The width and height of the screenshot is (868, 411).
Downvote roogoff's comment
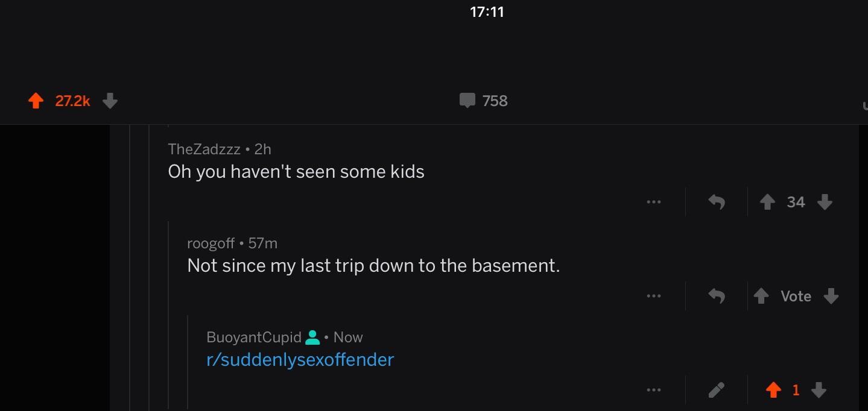coord(831,296)
